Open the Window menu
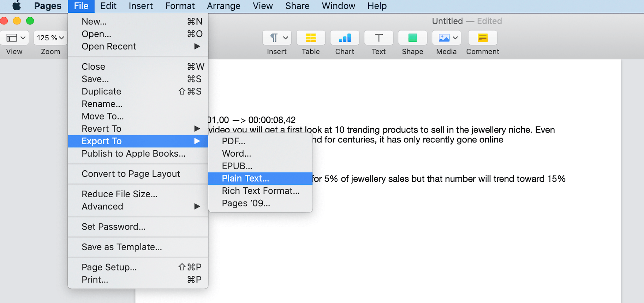The image size is (644, 303). 338,6
